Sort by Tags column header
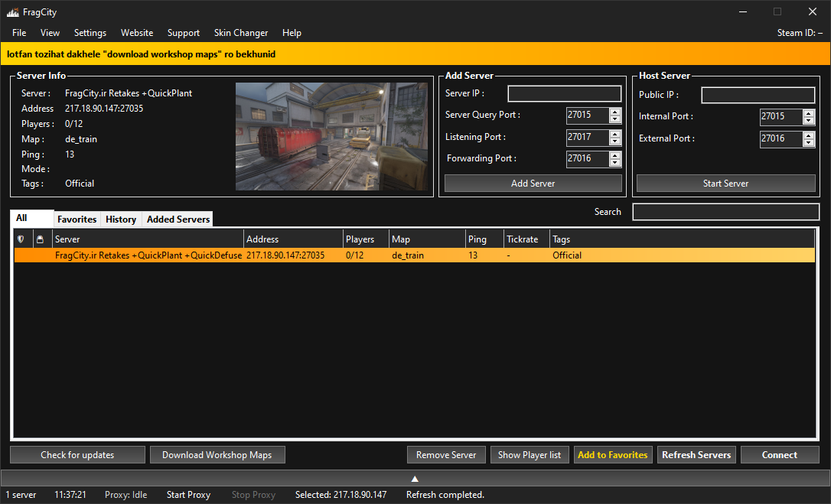 tap(682, 239)
